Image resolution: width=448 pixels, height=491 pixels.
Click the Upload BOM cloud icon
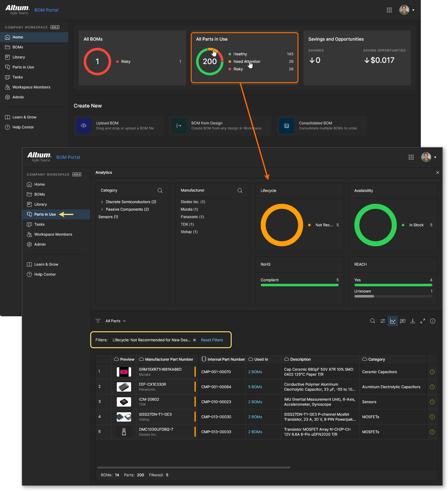click(84, 126)
